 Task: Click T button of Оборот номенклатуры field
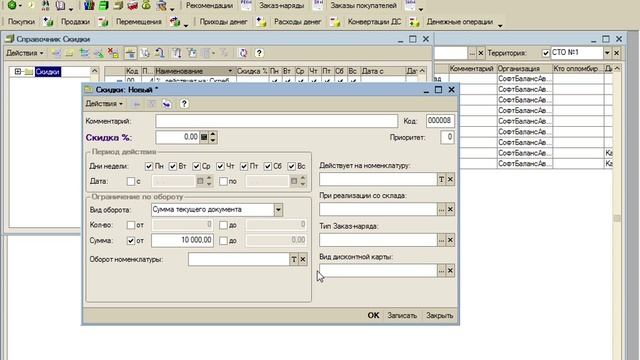[x=294, y=259]
